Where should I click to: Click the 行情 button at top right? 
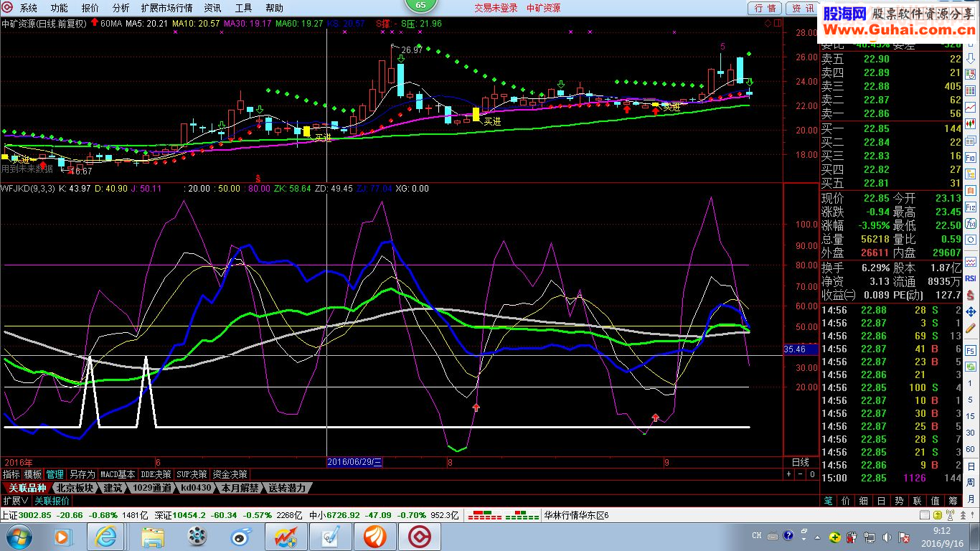point(765,8)
